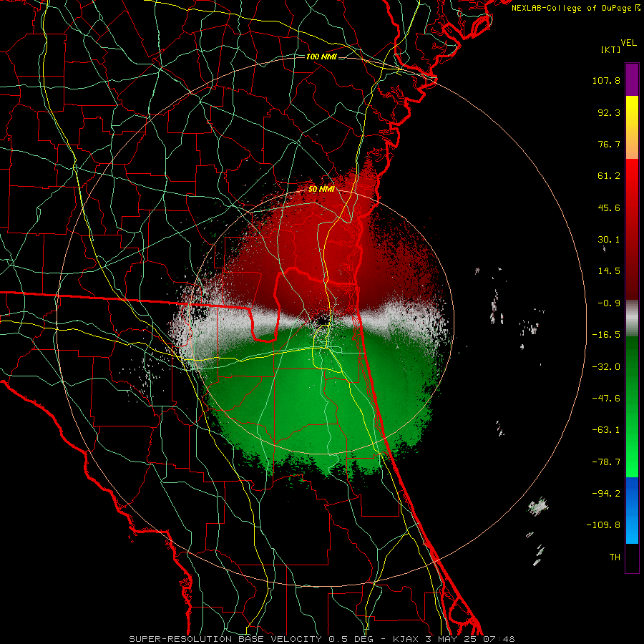Click the -109.8 legend value
The width and height of the screenshot is (644, 644).
coord(603,525)
